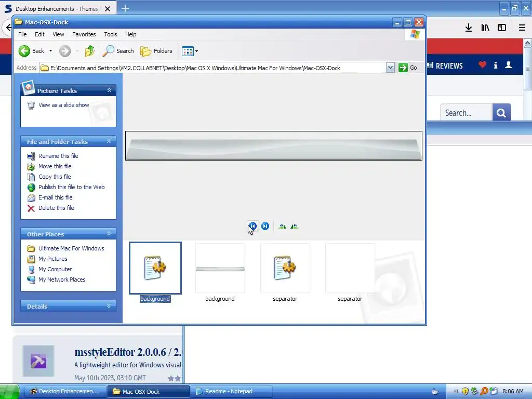532x399 pixels.
Task: Click the Mac-OSX-Dock taskbar button
Action: click(x=148, y=391)
